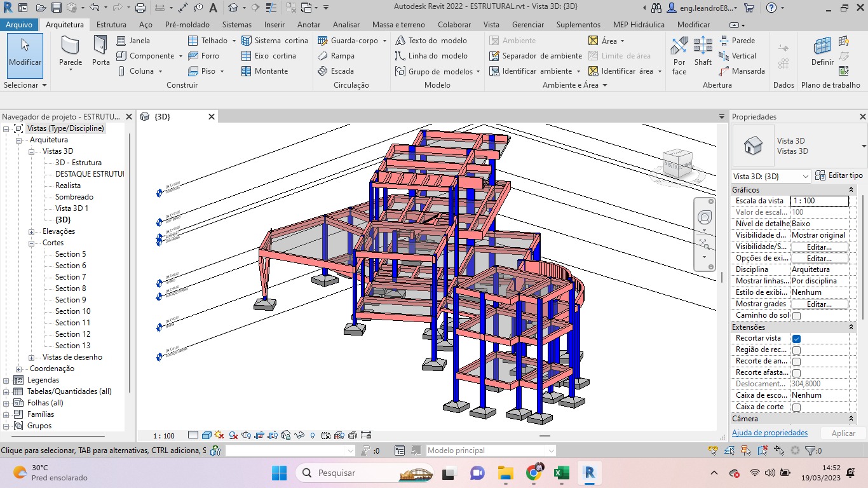Click Editar for Mostrar grades
Screen dimensions: 868x488
819,304
